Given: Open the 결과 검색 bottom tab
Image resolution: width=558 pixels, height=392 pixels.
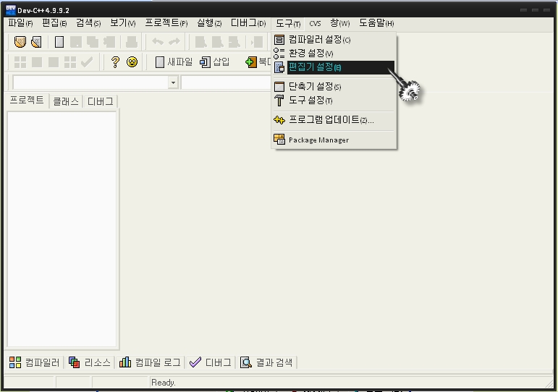Looking at the screenshot, I should point(266,362).
